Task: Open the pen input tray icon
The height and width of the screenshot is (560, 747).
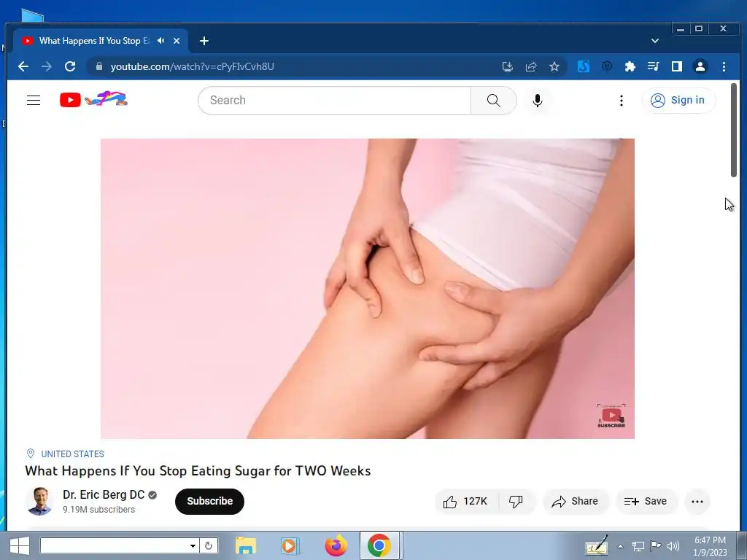Action: (597, 546)
